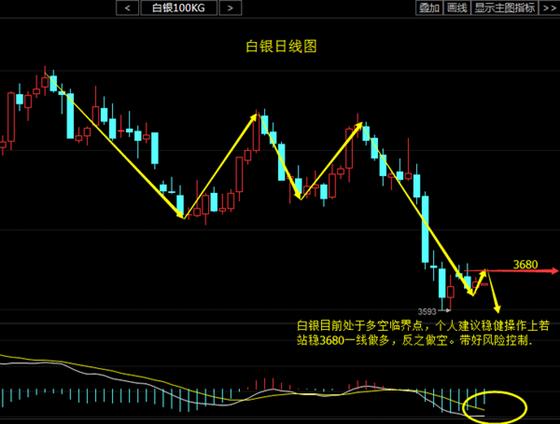Select the yellow arrowhead at the first trough

click(x=180, y=214)
